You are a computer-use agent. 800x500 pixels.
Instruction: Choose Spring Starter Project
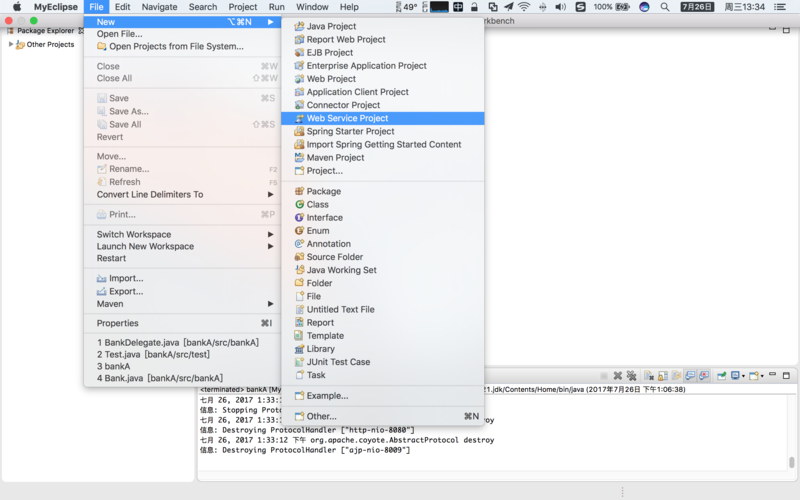(x=382, y=131)
